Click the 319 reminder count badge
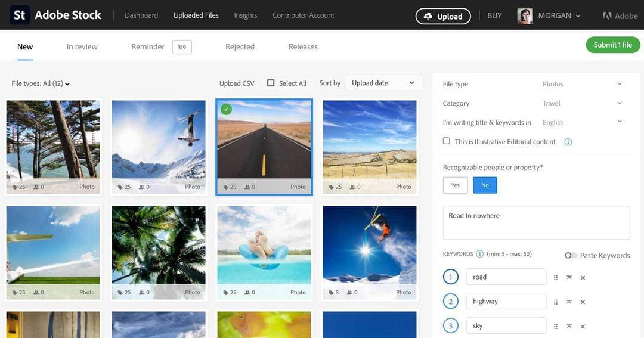The height and width of the screenshot is (338, 644). [x=182, y=47]
